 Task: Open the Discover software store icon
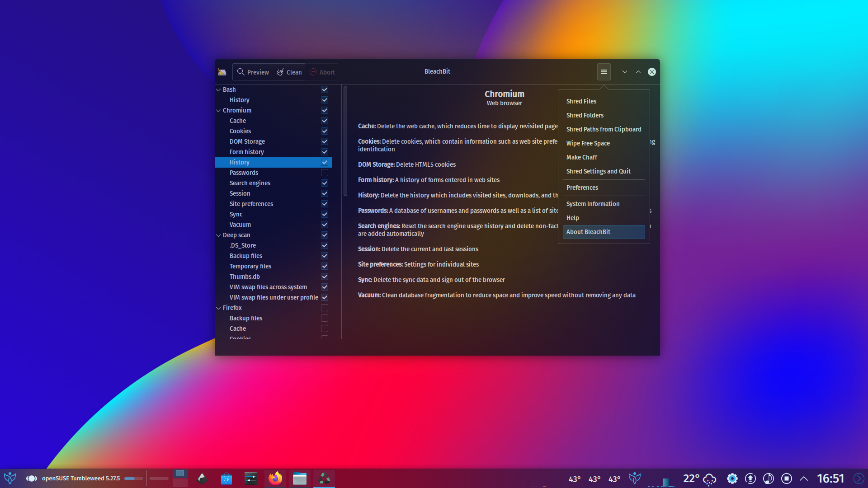coord(226,478)
